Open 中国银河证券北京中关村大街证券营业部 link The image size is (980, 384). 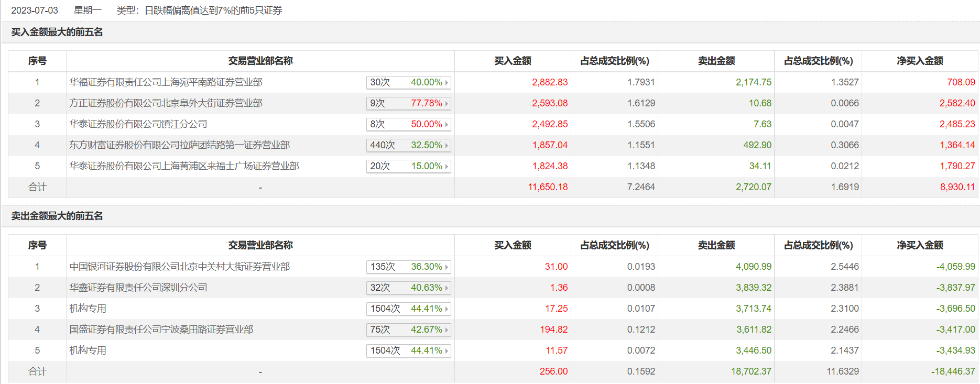[x=179, y=267]
